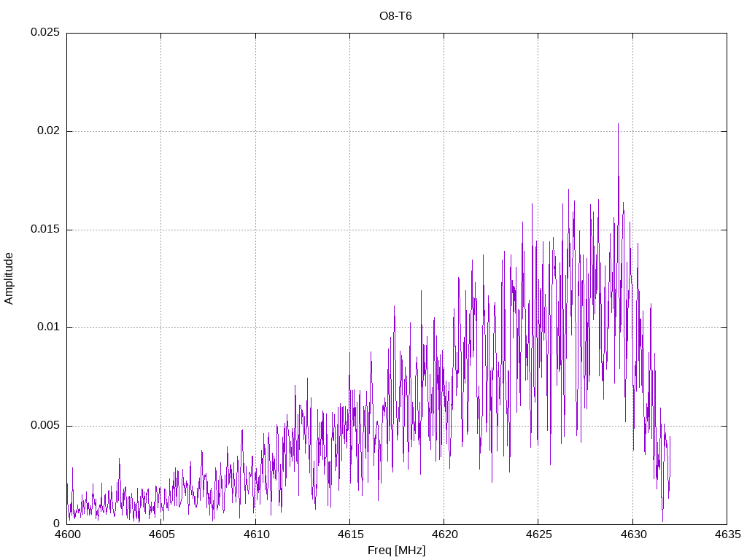Click grid intersection of 4620 and 0.01
Image resolution: width=747 pixels, height=560 pixels.
444,327
